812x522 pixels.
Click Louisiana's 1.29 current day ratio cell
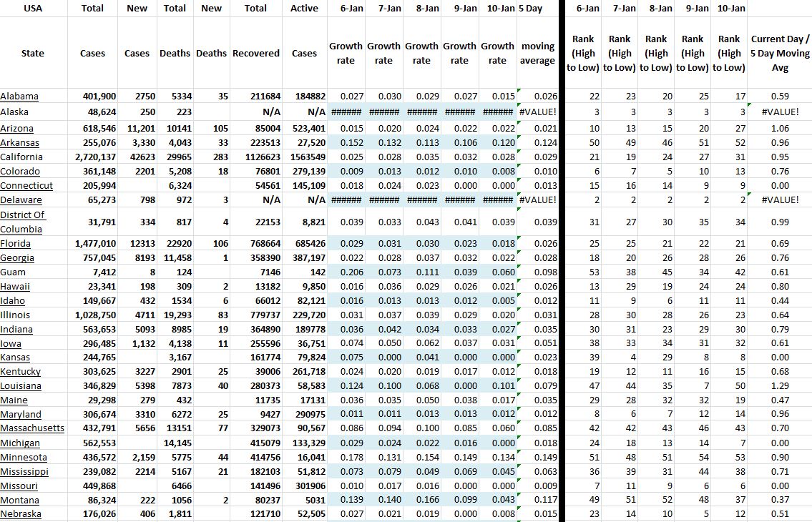tap(780, 386)
